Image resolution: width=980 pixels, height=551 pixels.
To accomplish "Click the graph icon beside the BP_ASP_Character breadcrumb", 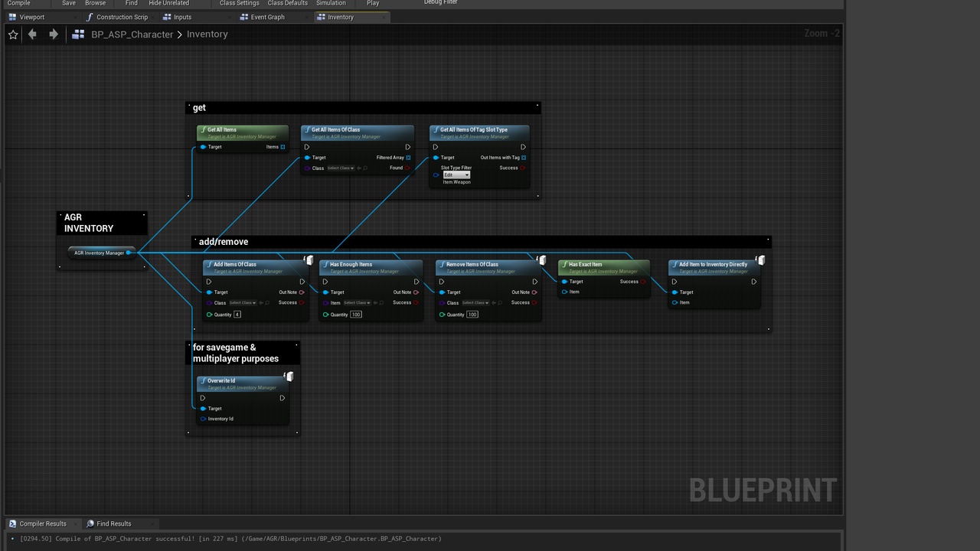I will point(78,34).
